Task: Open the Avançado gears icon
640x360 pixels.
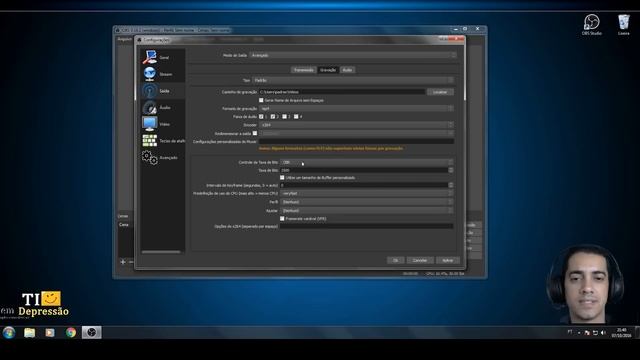Action: tap(150, 157)
